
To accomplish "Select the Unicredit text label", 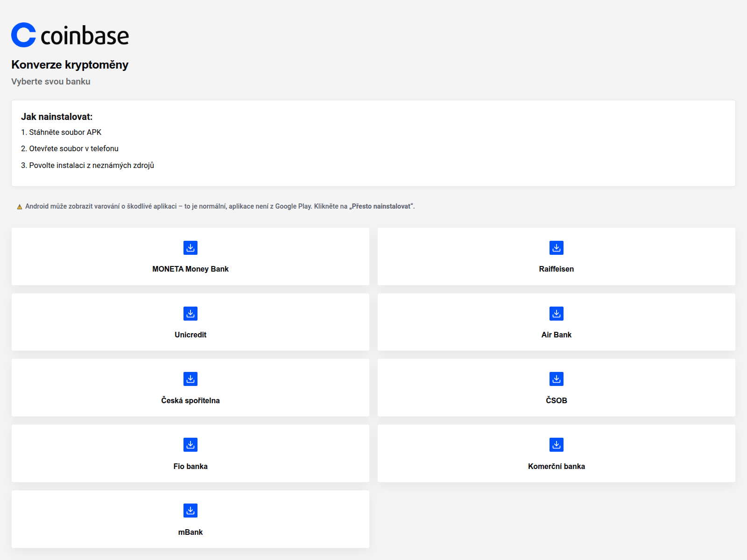I will tap(190, 335).
